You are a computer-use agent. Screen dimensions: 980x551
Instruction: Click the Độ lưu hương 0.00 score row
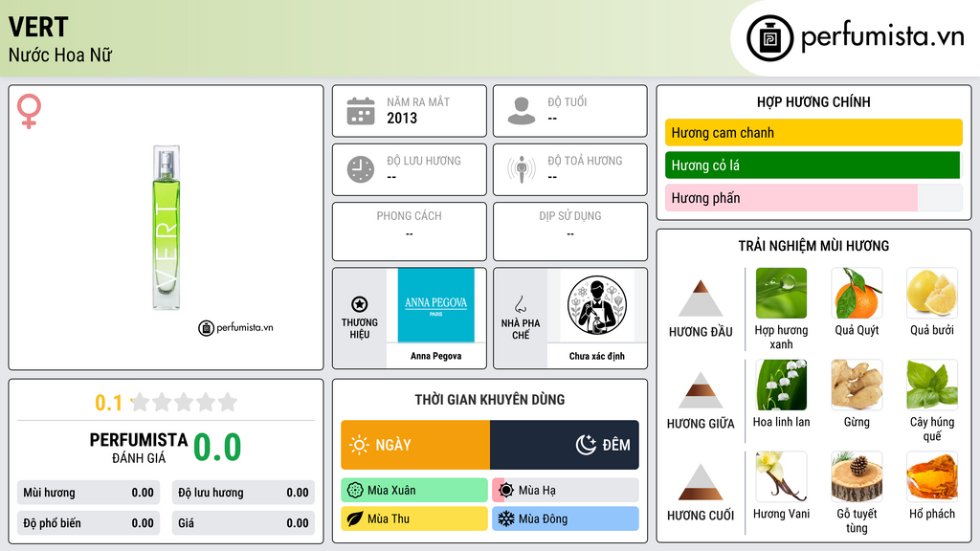pyautogui.click(x=243, y=493)
